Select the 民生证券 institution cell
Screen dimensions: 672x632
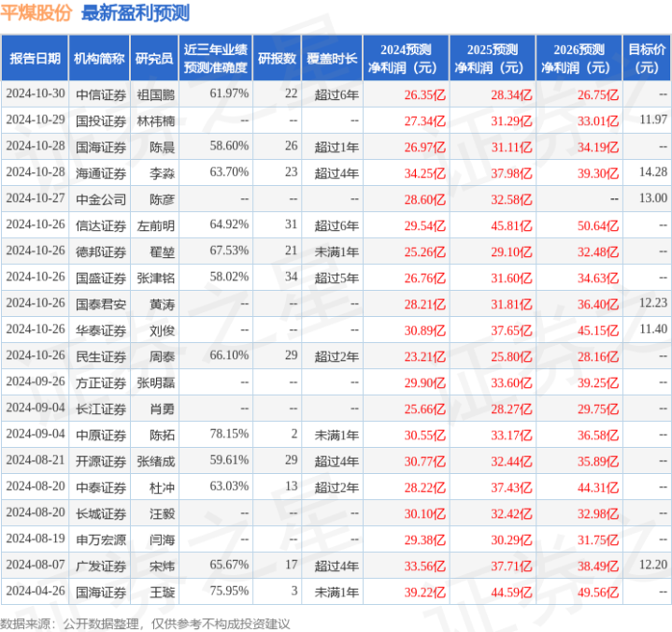(x=101, y=356)
